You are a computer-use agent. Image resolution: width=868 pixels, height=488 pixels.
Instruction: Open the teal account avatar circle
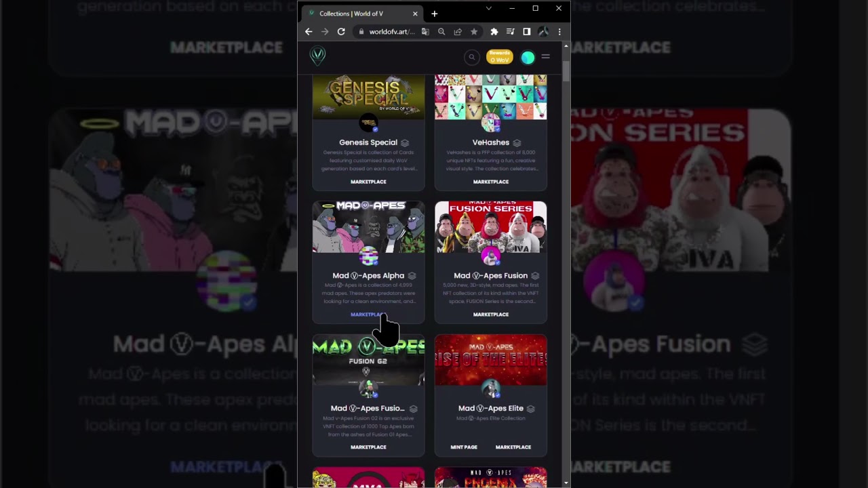coord(528,58)
